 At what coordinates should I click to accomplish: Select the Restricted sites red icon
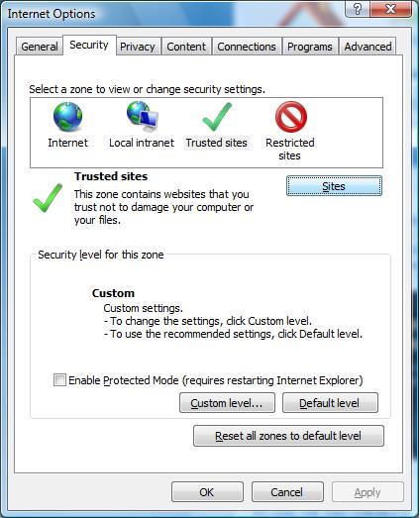[291, 117]
